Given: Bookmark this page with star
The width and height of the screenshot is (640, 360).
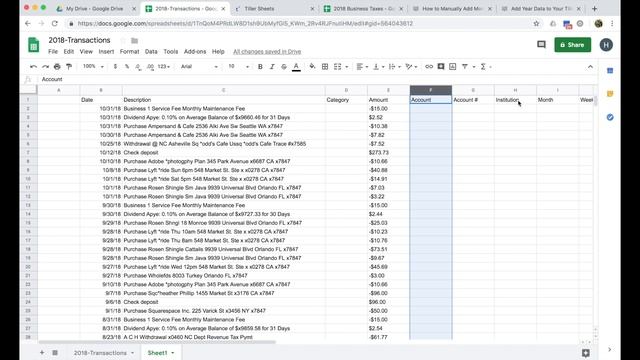Looking at the screenshot, I should [536, 24].
